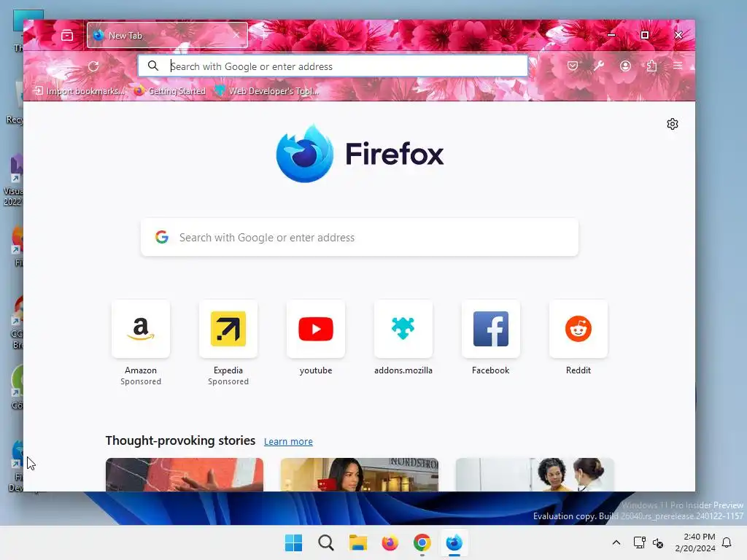The width and height of the screenshot is (747, 560).
Task: Maximize the Firefox window
Action: (645, 35)
